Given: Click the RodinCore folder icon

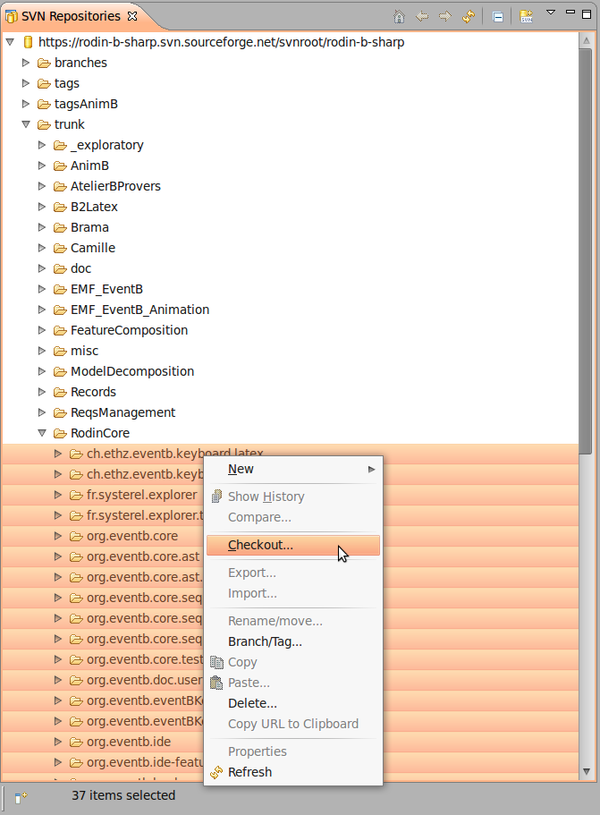Looking at the screenshot, I should coord(60,433).
